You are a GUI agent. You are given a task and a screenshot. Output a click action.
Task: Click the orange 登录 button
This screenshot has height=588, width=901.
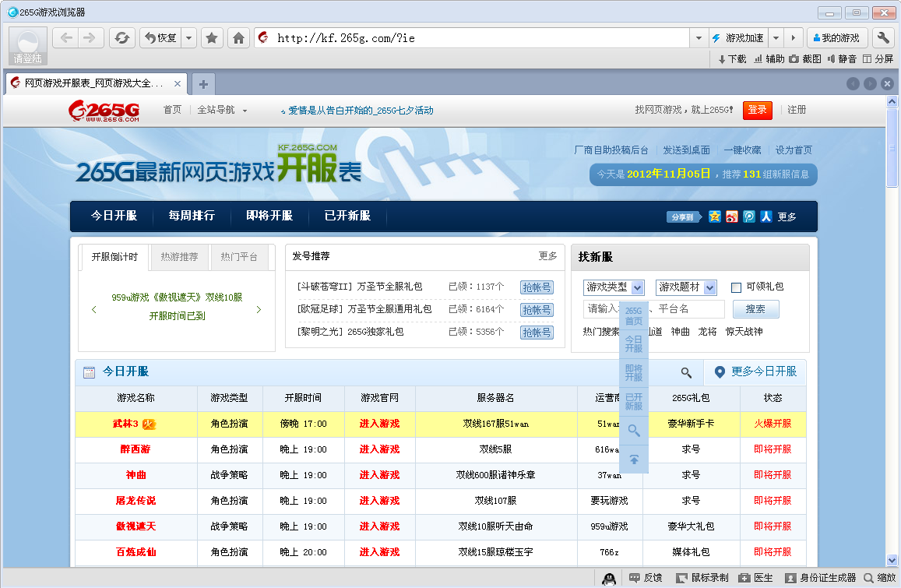pos(757,110)
